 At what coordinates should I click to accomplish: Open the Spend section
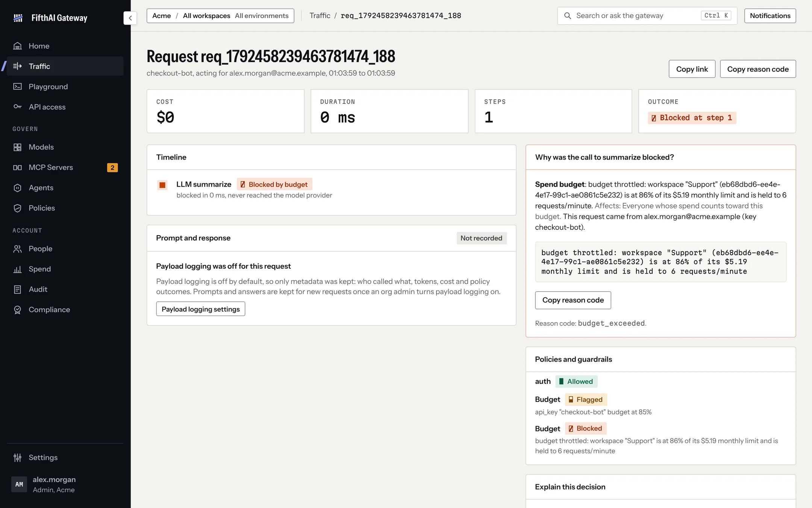pyautogui.click(x=65, y=269)
